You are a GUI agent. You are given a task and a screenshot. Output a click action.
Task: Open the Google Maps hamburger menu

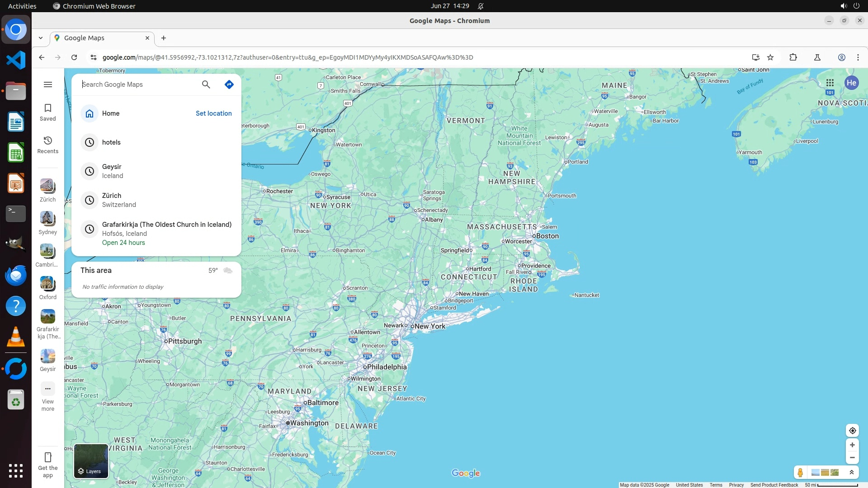pyautogui.click(x=48, y=84)
